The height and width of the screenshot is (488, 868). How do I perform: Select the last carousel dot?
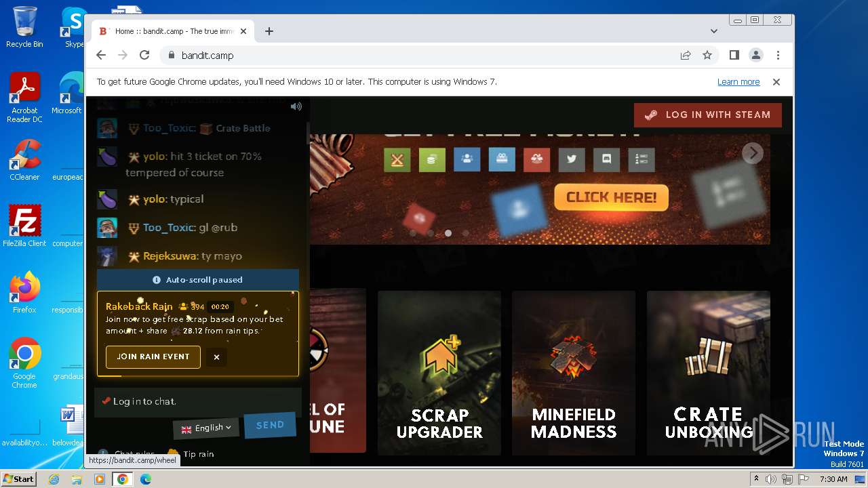(465, 233)
